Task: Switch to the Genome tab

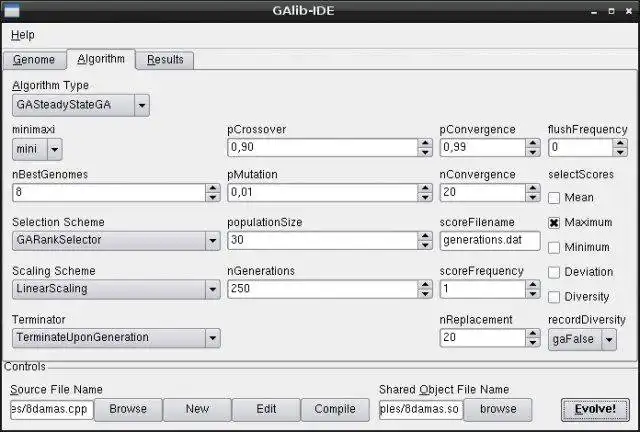Action: click(34, 60)
